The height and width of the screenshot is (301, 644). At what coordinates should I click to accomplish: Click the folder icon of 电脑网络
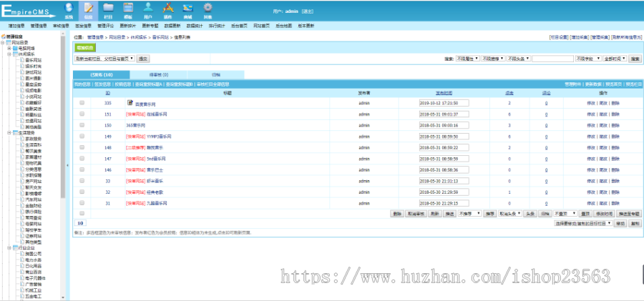15,48
